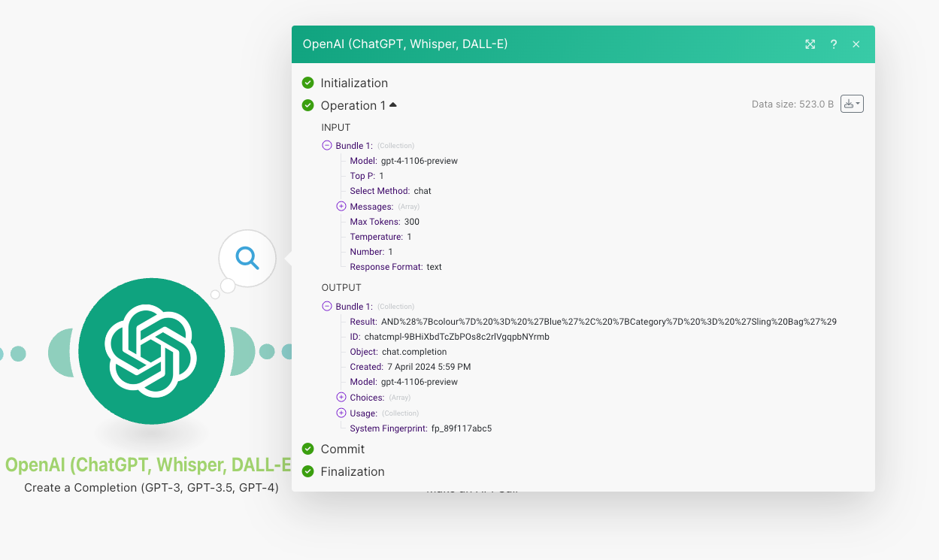Image resolution: width=939 pixels, height=560 pixels.
Task: Expand the Usage collection
Action: coord(341,413)
